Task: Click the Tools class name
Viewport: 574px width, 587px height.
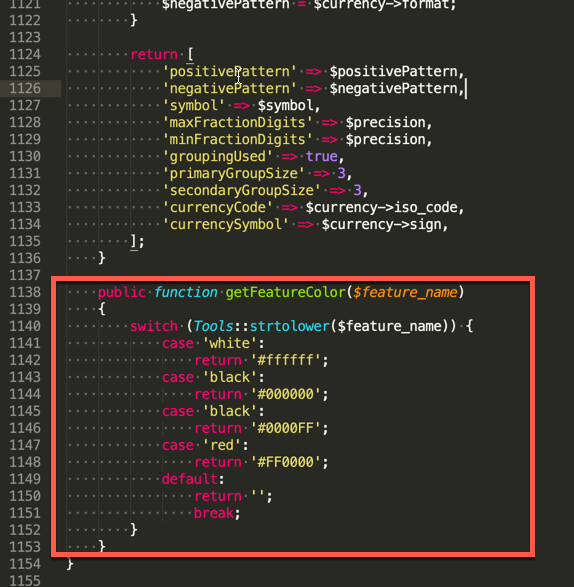Action: pos(214,326)
